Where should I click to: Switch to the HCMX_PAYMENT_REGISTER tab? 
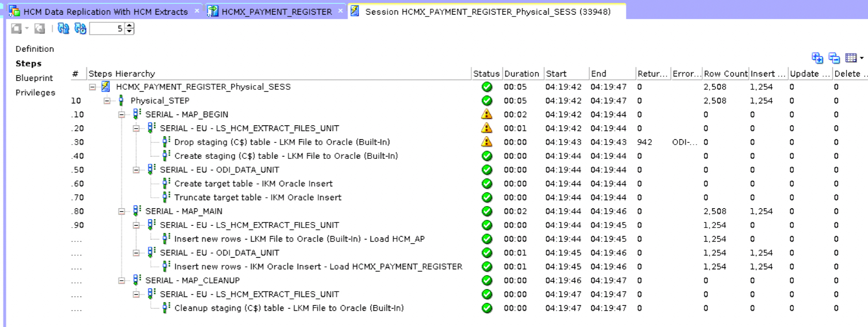[x=277, y=12]
